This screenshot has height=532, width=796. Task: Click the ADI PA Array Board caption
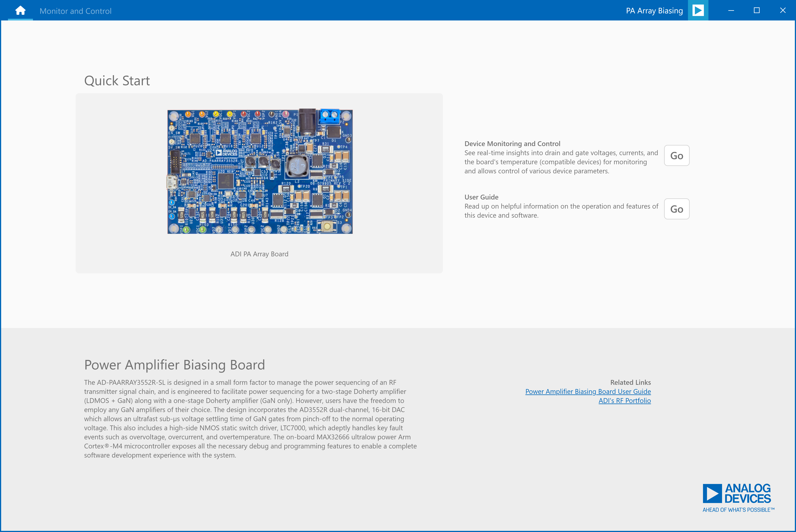259,254
